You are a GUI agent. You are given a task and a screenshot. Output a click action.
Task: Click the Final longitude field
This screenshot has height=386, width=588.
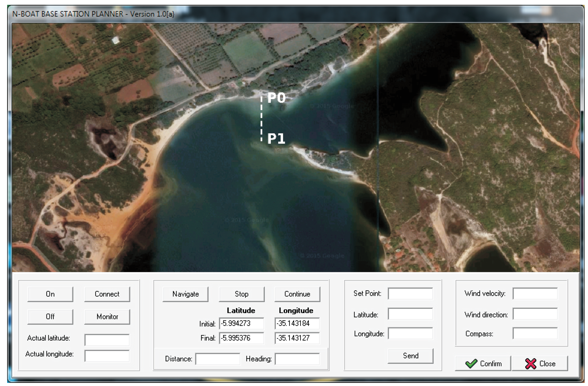coord(297,338)
